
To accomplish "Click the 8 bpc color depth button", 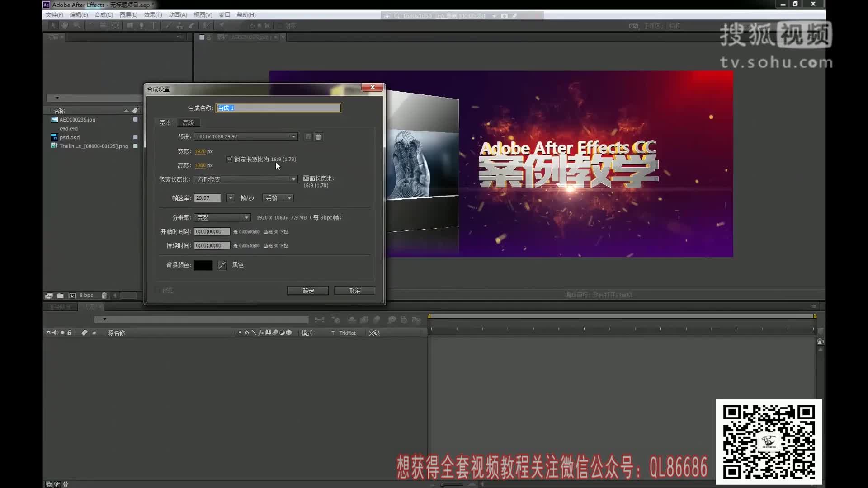I will 86,296.
